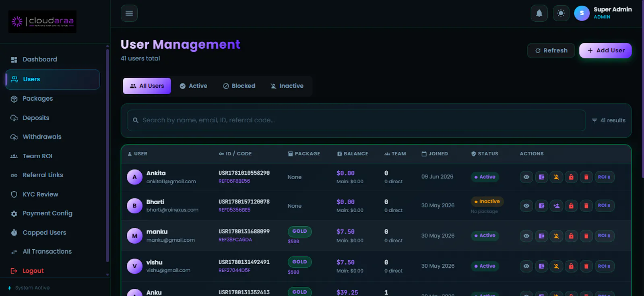View Ankita's details with eye icon
This screenshot has width=644, height=296.
click(x=526, y=177)
